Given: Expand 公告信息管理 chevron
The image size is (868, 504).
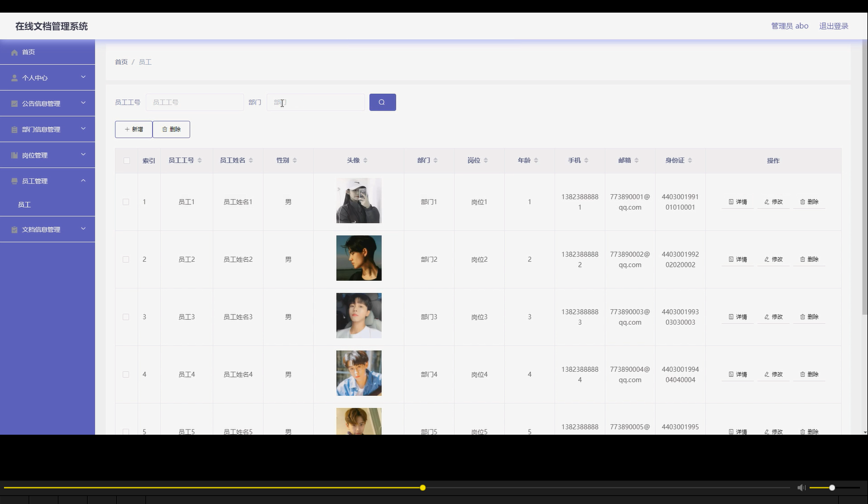Looking at the screenshot, I should pyautogui.click(x=83, y=103).
